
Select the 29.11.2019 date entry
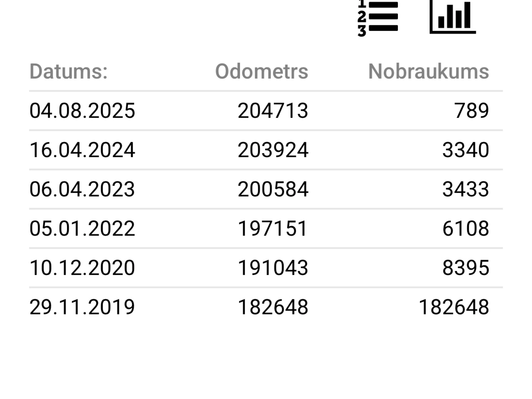click(82, 307)
